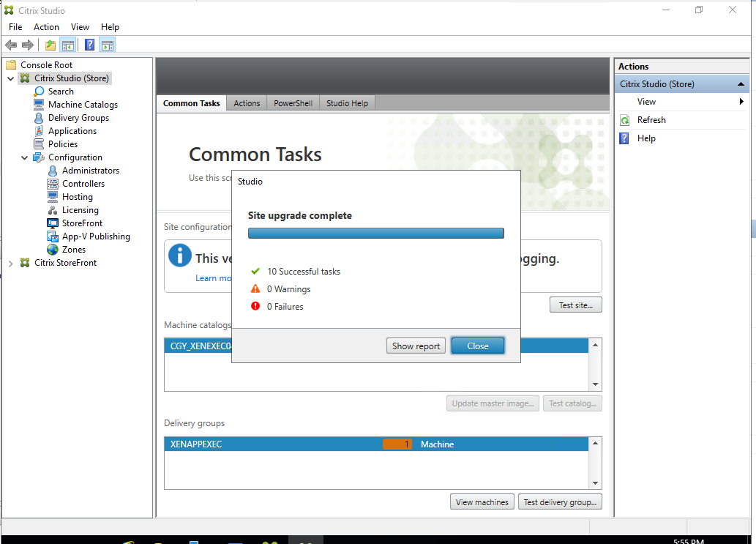Toggle the Show/Hide Action Pane toolbar icon
The width and height of the screenshot is (756, 544).
click(108, 45)
